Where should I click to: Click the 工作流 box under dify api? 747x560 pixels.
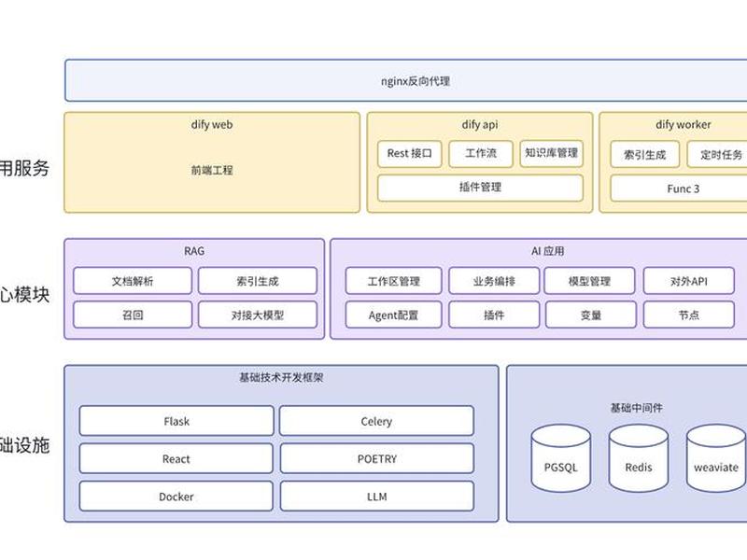point(481,153)
